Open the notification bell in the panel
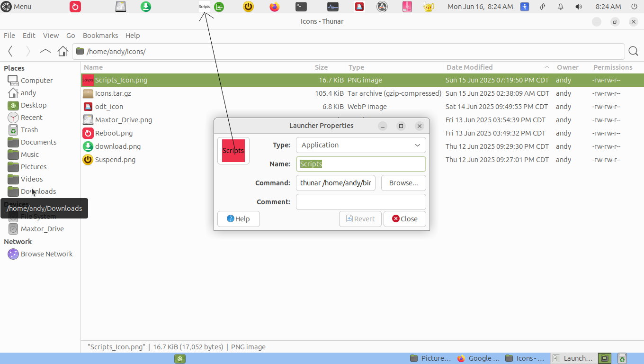The width and height of the screenshot is (644, 364). (x=561, y=7)
